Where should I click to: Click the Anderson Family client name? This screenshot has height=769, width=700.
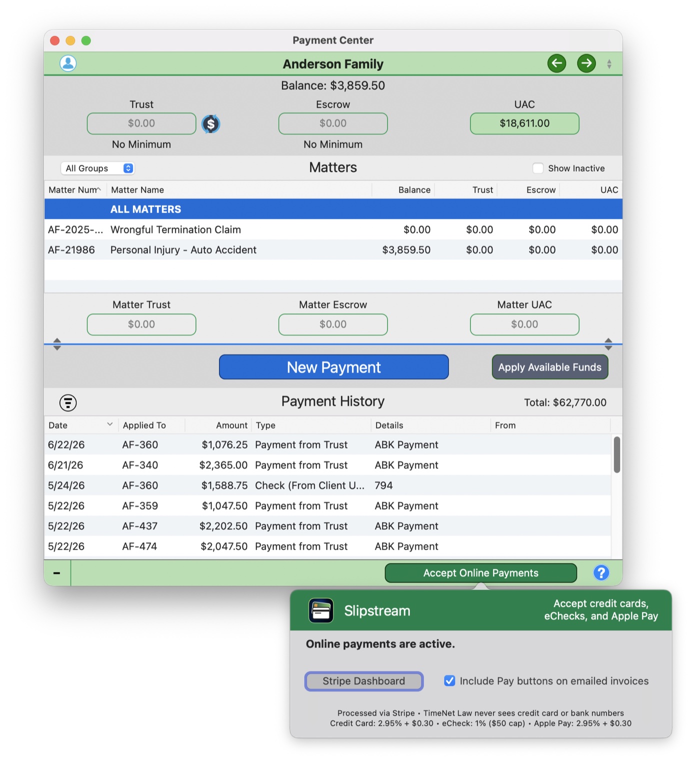coord(333,64)
